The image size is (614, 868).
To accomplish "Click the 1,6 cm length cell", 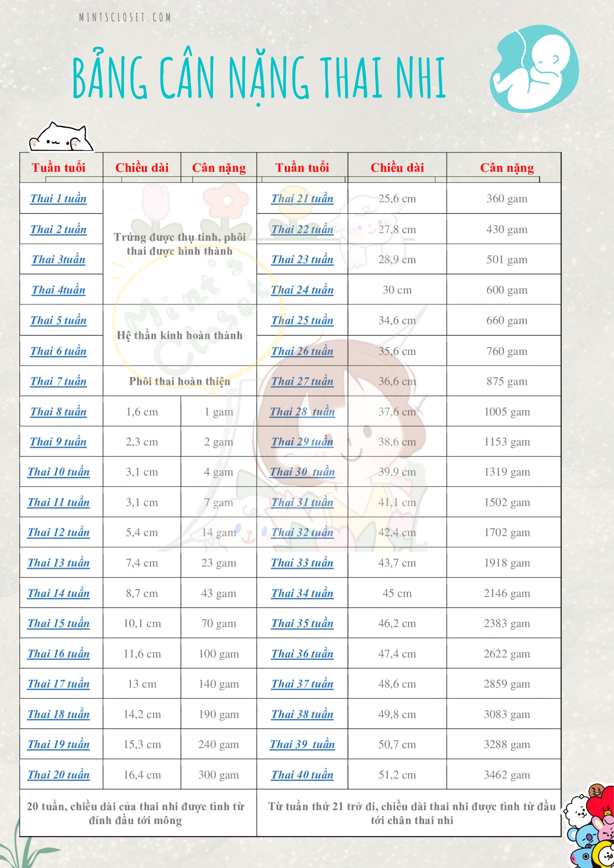I will click(142, 411).
